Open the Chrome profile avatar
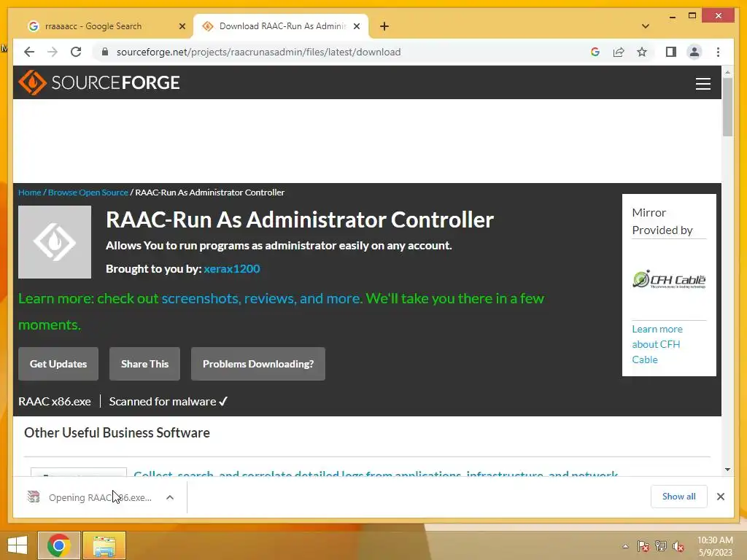This screenshot has height=560, width=747. 694,52
